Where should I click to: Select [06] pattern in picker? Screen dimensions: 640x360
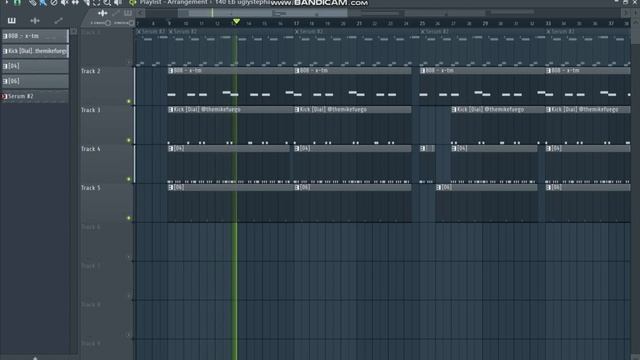pyautogui.click(x=35, y=81)
